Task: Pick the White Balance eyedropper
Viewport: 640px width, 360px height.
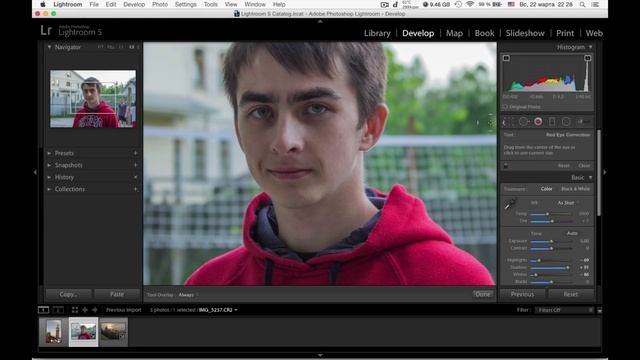Action: (510, 204)
